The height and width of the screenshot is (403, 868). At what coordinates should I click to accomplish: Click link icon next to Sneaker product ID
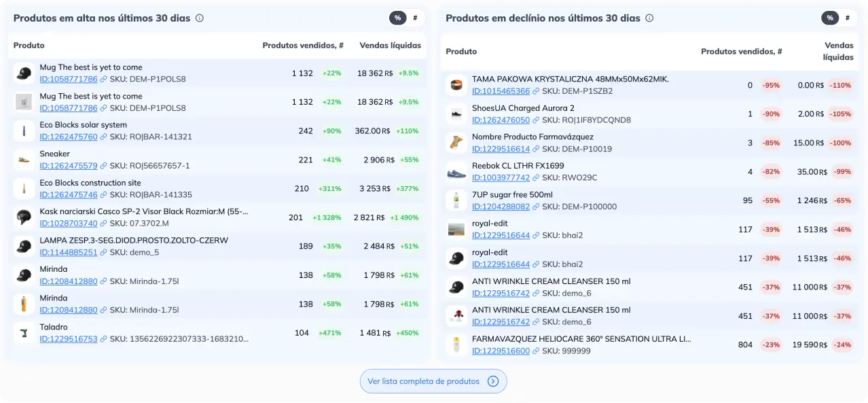103,166
